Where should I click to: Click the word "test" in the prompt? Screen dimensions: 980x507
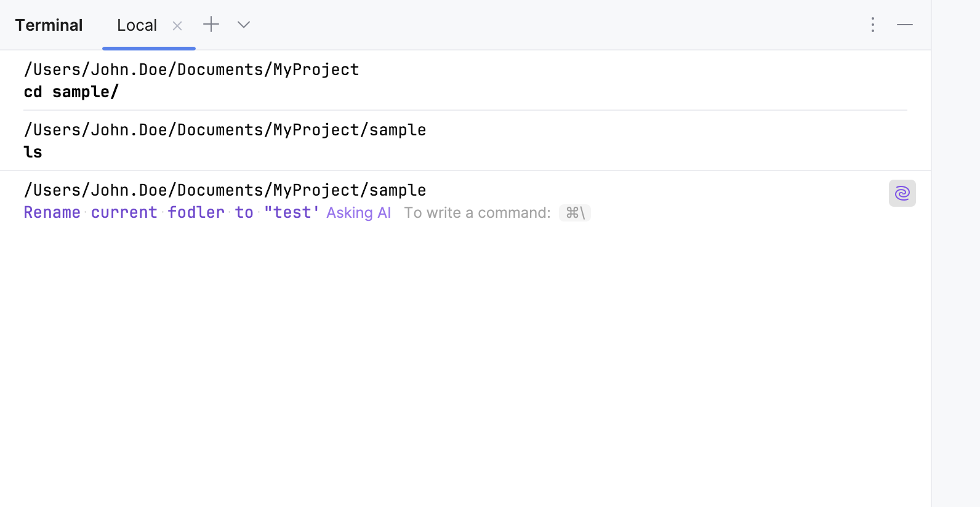point(292,213)
